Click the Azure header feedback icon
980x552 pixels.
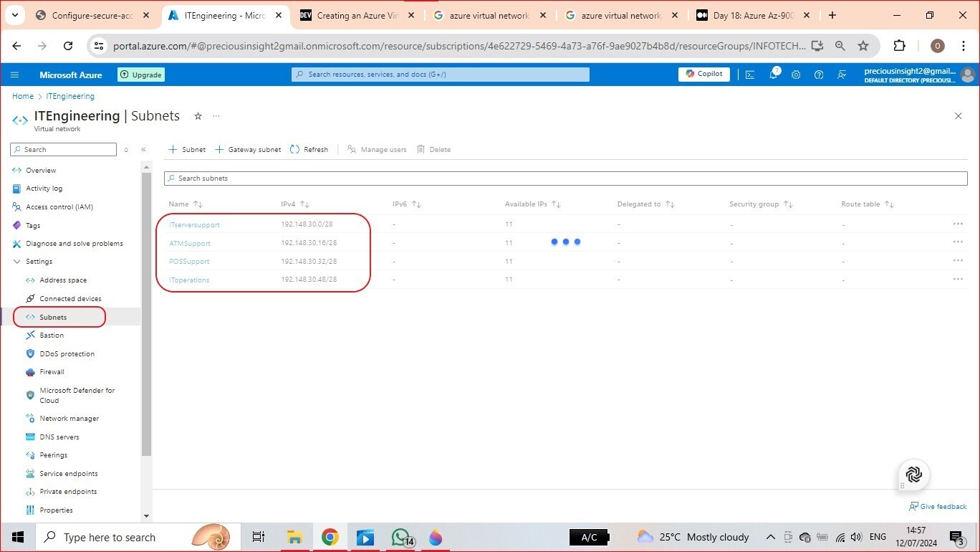tap(842, 75)
